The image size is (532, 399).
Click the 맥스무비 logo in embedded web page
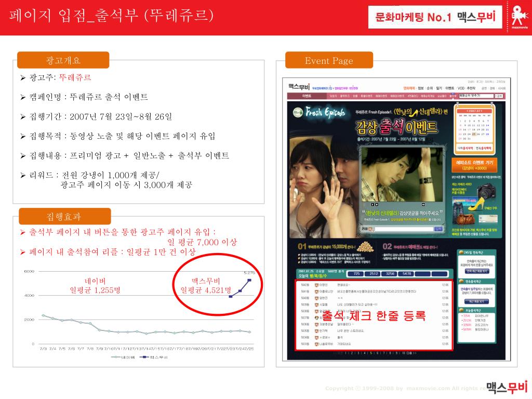(299, 86)
